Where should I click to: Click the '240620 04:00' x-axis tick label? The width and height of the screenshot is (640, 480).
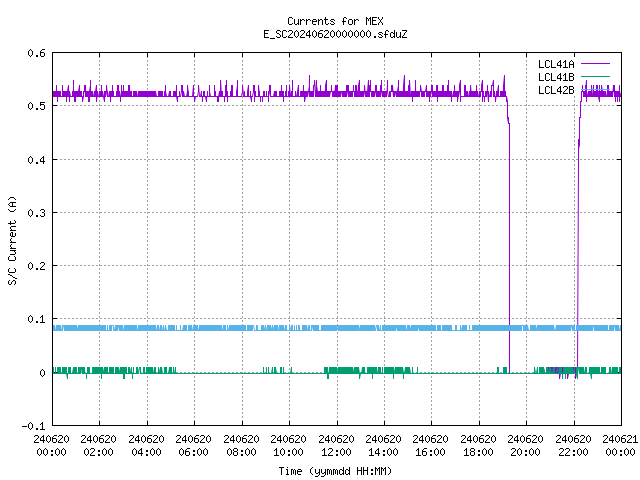[x=146, y=445]
